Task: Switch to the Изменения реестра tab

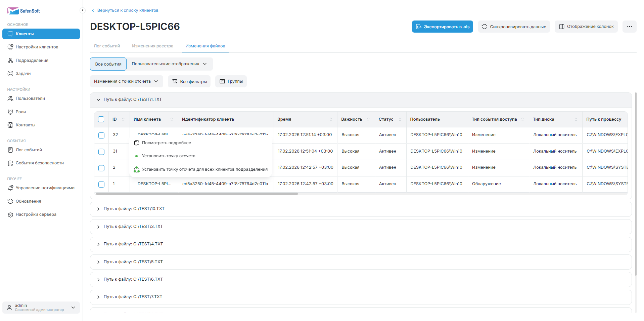Action: [152, 46]
